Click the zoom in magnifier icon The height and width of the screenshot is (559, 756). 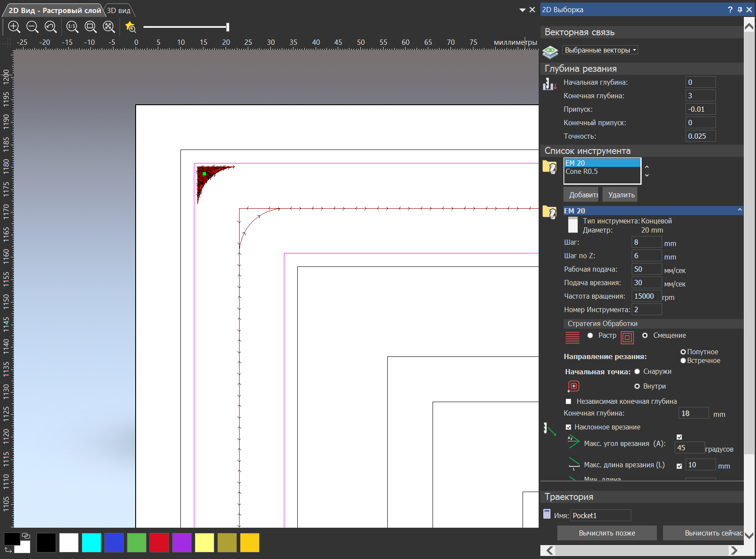[14, 27]
